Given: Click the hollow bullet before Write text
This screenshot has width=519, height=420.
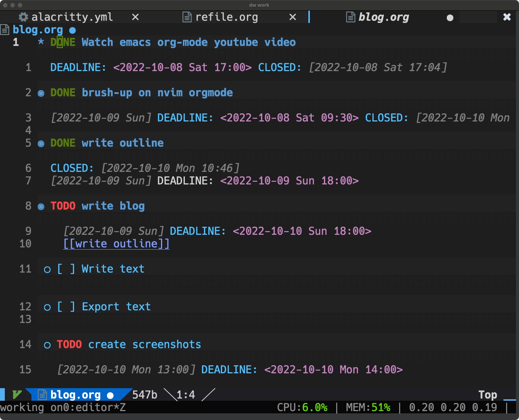Looking at the screenshot, I should click(47, 270).
